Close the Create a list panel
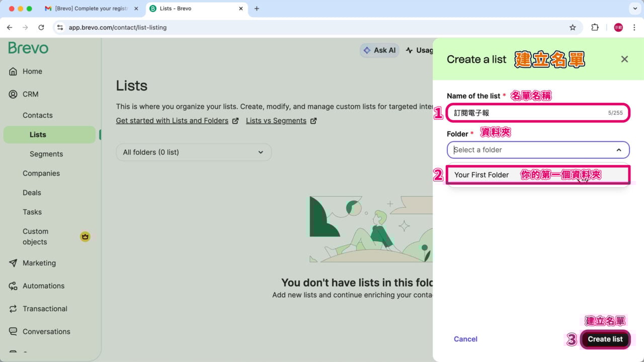 624,59
